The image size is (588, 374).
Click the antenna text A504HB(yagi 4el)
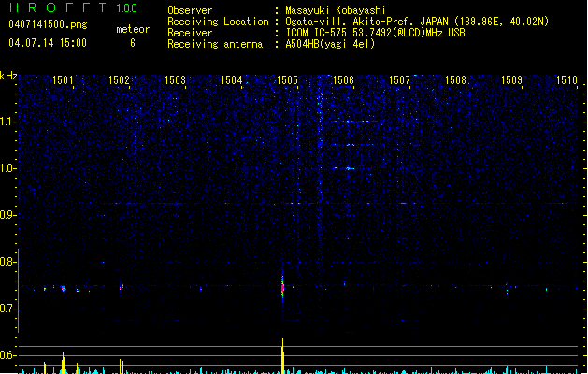click(330, 44)
